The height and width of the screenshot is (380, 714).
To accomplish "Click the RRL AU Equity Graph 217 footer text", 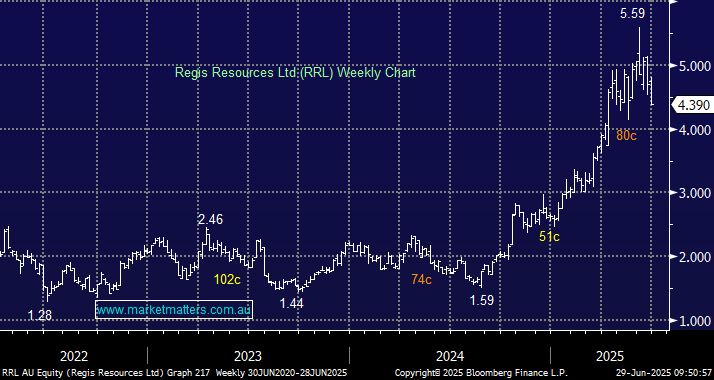I will tap(107, 373).
